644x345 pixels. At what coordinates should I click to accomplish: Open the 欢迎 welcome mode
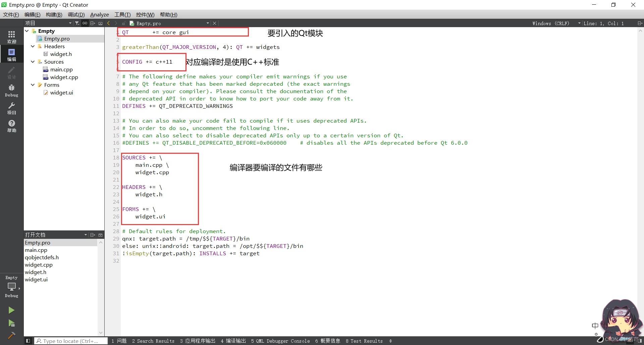coord(12,37)
